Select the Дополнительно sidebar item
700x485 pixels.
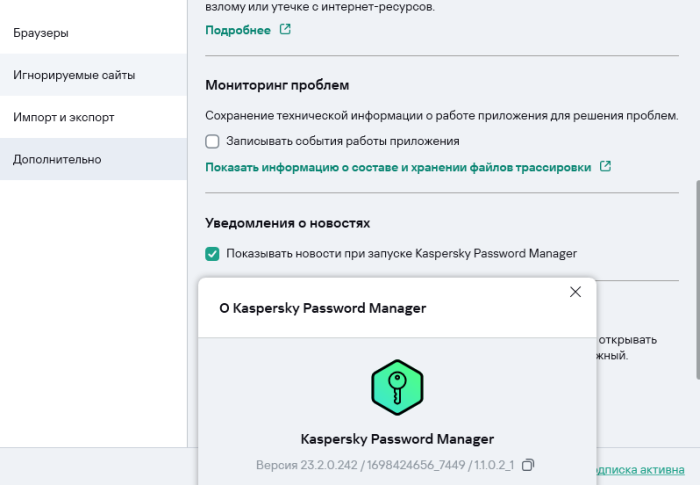(x=57, y=159)
